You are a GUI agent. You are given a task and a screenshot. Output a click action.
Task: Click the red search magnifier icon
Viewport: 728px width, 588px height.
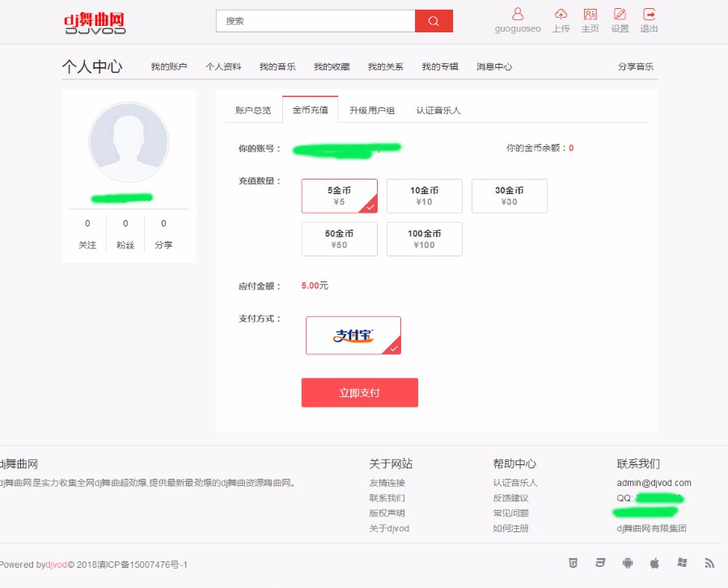[x=434, y=20]
